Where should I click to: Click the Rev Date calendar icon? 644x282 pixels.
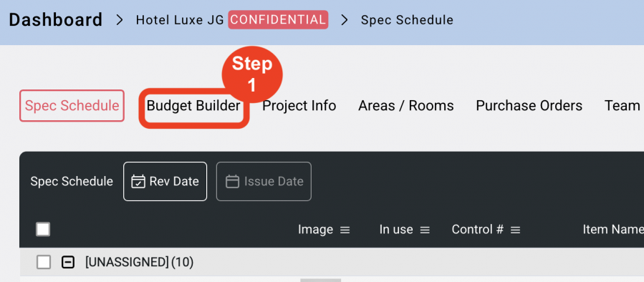pyautogui.click(x=138, y=181)
